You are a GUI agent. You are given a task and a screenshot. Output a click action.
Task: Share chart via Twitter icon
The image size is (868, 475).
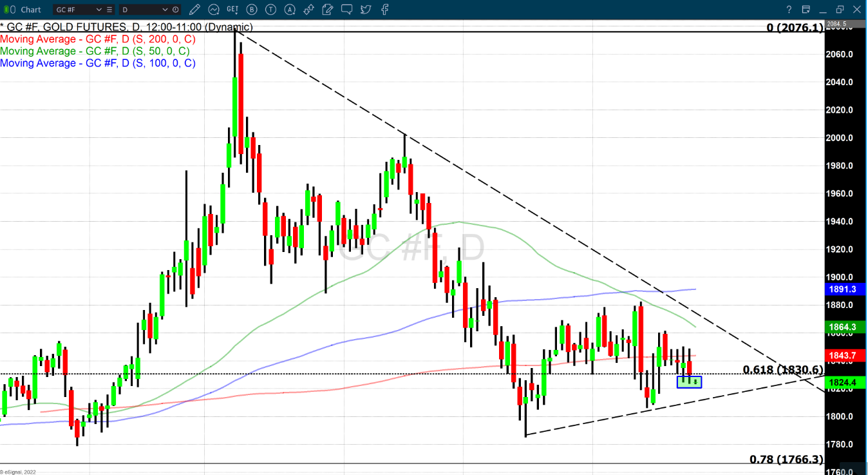coord(366,10)
